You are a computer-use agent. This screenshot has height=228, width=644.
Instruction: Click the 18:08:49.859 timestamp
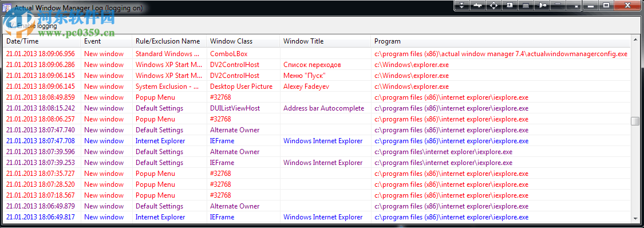41,97
